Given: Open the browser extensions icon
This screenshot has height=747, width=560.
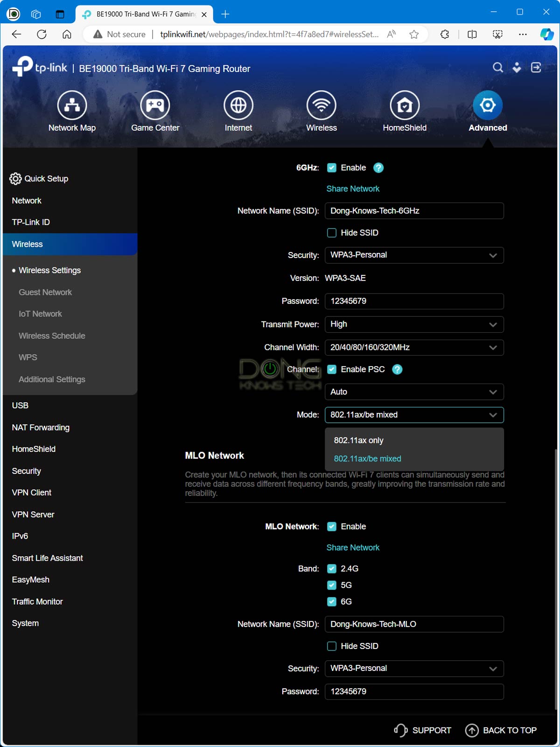Looking at the screenshot, I should [445, 34].
